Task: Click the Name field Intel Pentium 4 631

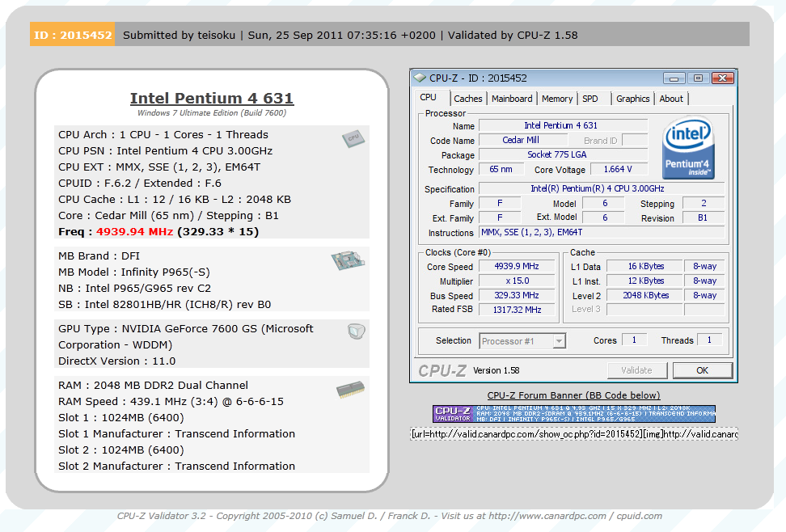Action: 564,125
